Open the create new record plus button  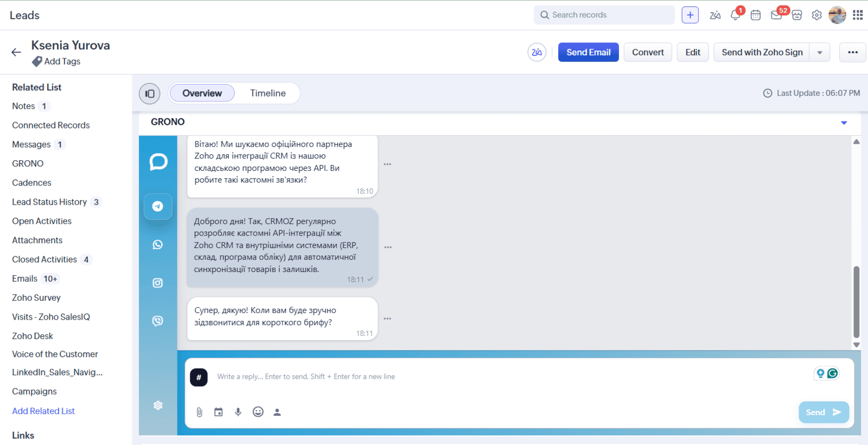point(690,15)
